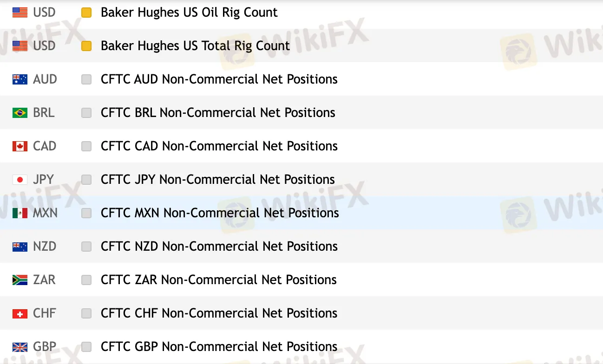
Task: Click the South Africa flag icon for ZAR
Action: click(20, 280)
